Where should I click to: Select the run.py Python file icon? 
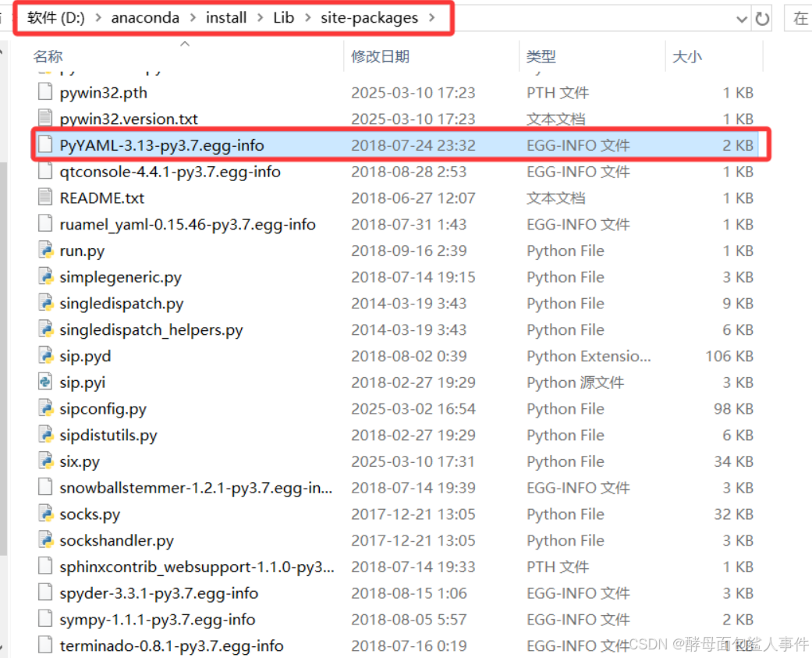pyautogui.click(x=44, y=251)
